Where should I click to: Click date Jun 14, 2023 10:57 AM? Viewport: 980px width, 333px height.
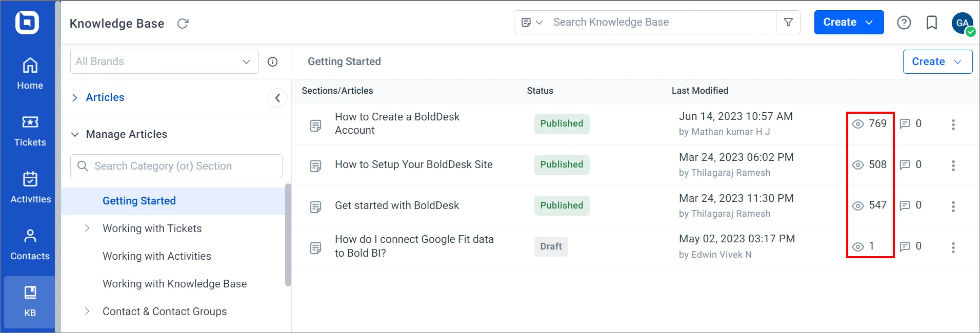(736, 116)
